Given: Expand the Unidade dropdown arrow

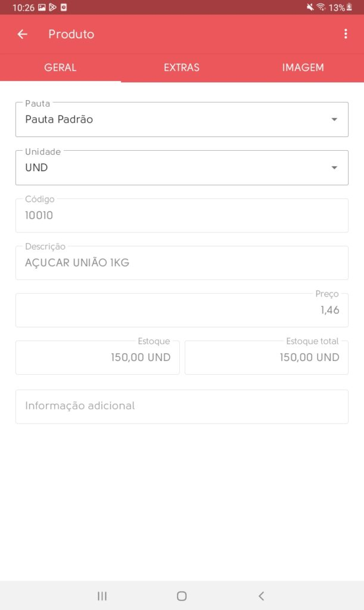Looking at the screenshot, I should [x=334, y=167].
